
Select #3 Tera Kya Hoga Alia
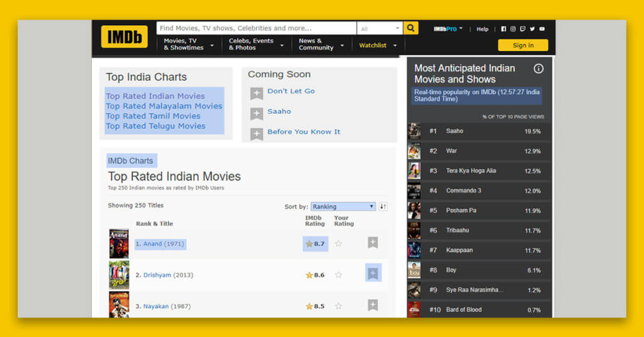point(479,171)
